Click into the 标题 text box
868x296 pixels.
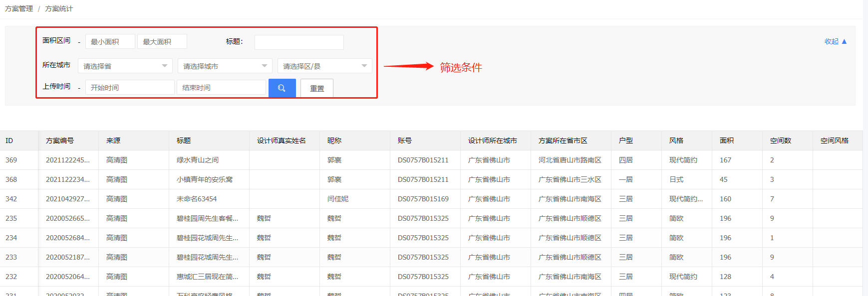(x=299, y=42)
